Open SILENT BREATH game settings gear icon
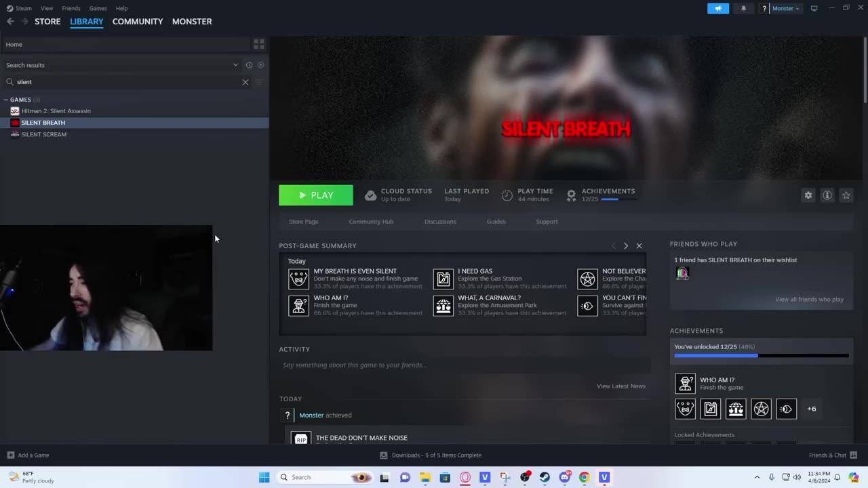The height and width of the screenshot is (488, 868). (808, 195)
